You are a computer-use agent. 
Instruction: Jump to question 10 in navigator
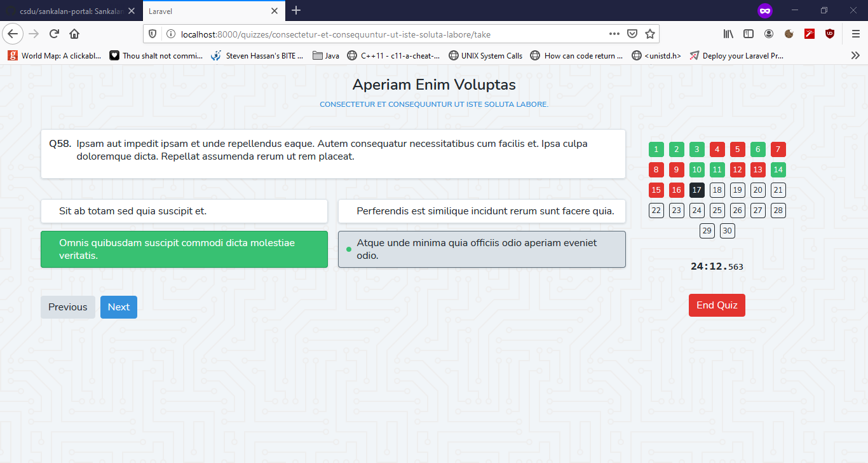pos(697,170)
